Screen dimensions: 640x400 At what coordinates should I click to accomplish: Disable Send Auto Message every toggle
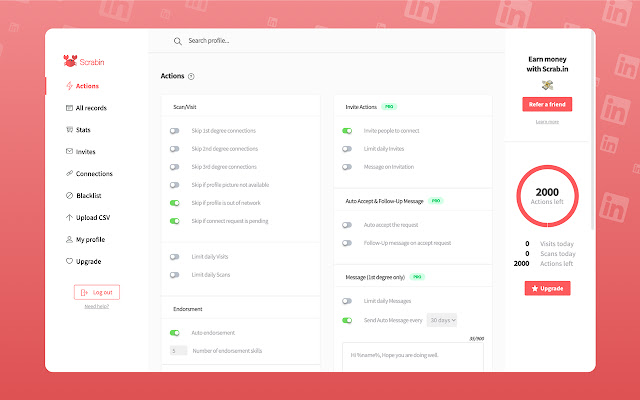(347, 320)
